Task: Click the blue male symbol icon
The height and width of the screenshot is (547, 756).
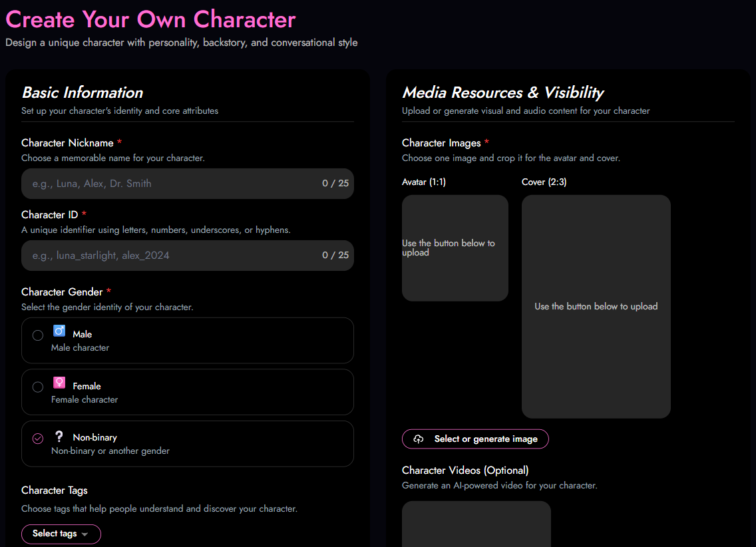Action: click(59, 331)
